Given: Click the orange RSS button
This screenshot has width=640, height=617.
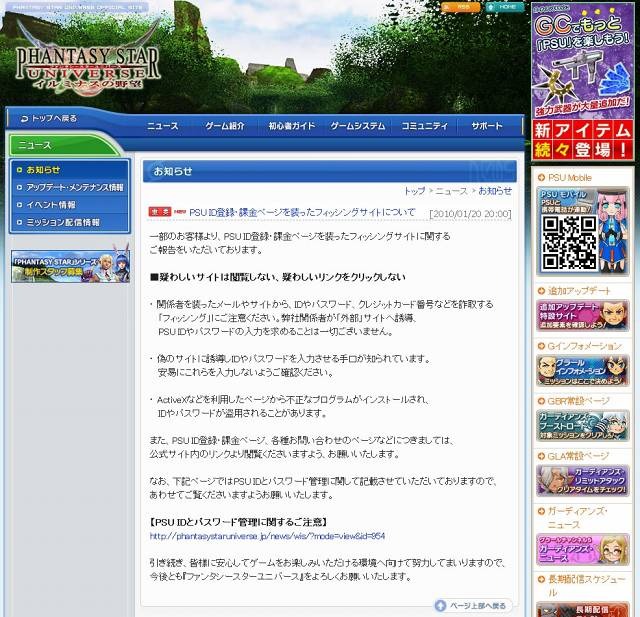Looking at the screenshot, I should coord(461,7).
